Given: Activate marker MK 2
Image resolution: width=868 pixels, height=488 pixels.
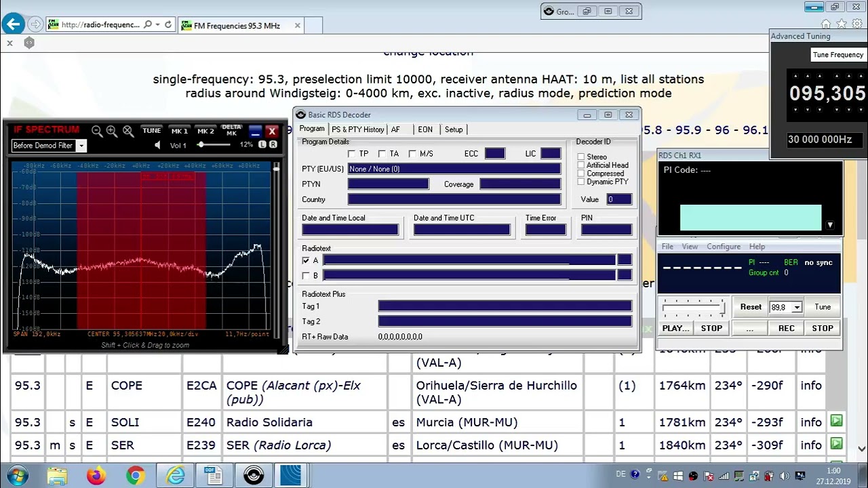Looking at the screenshot, I should 205,131.
